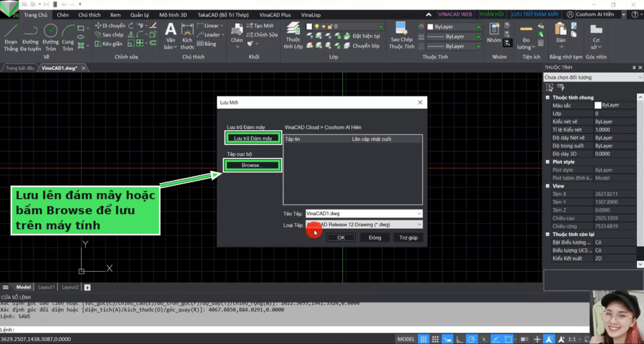Open the ByLayer color dropdown in ribbon
The image size is (644, 344).
tap(479, 26)
